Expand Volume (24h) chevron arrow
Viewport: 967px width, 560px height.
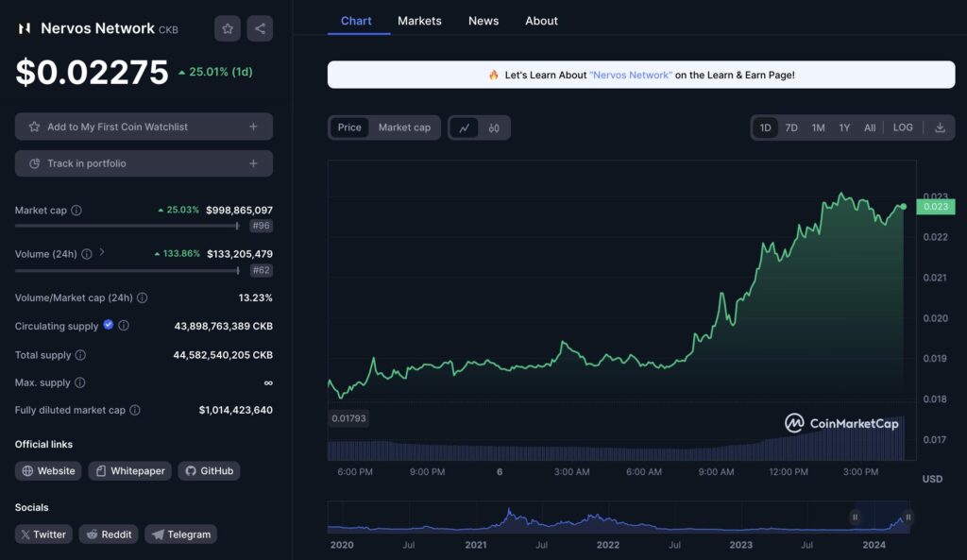tap(102, 252)
